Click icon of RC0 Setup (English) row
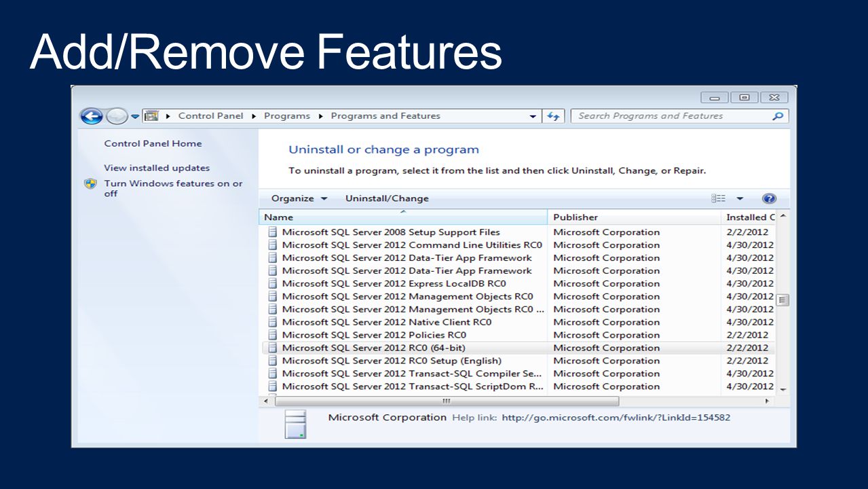 pyautogui.click(x=272, y=361)
